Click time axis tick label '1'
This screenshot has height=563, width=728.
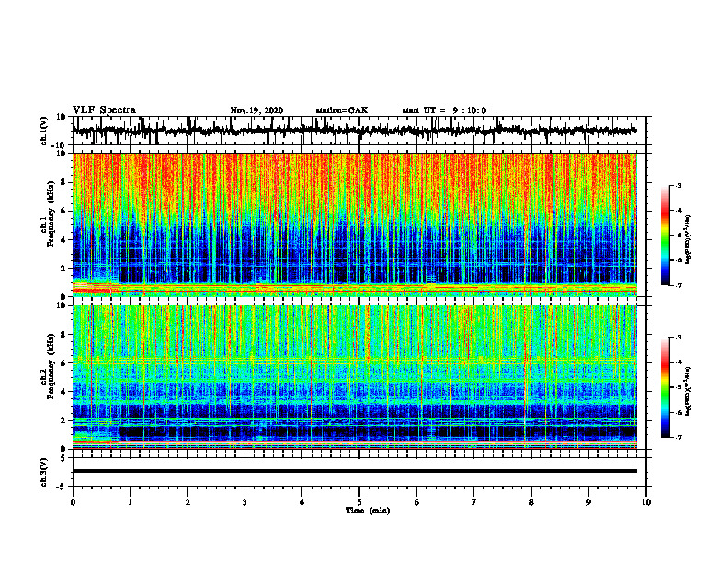(x=130, y=502)
